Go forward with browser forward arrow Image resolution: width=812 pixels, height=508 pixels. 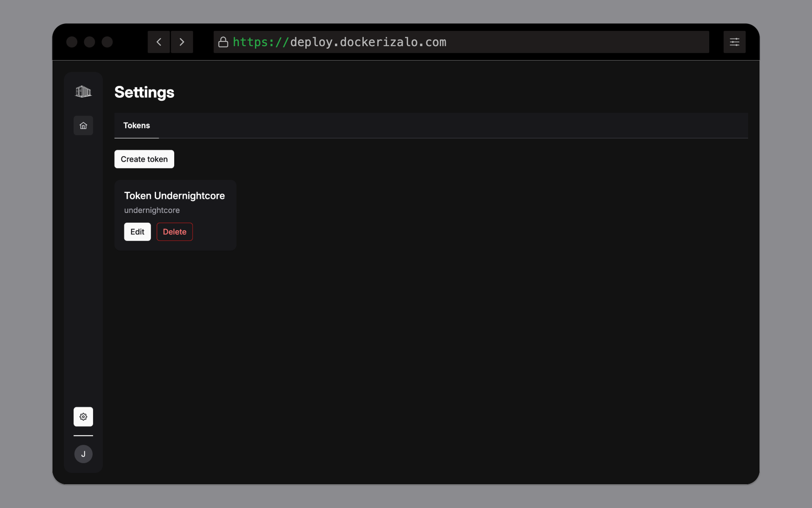tap(182, 42)
